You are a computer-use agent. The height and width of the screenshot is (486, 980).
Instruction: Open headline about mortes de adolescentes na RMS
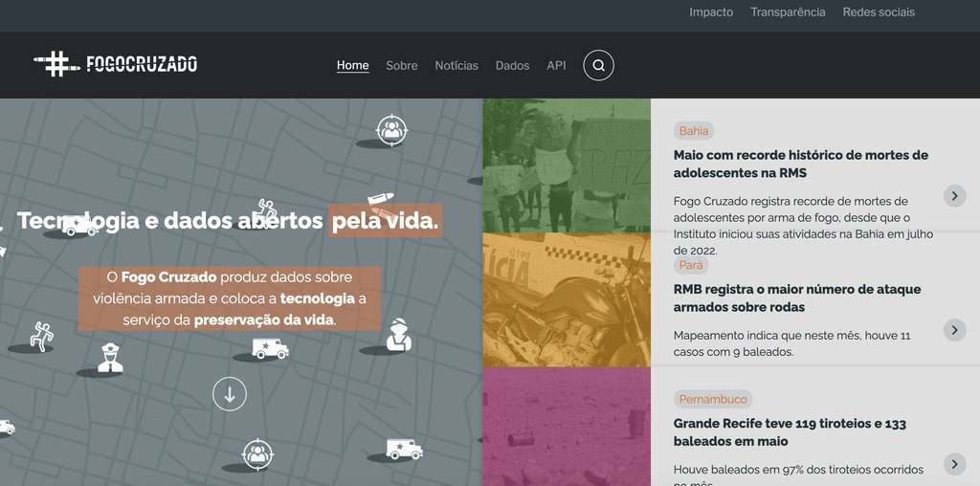pos(801,164)
